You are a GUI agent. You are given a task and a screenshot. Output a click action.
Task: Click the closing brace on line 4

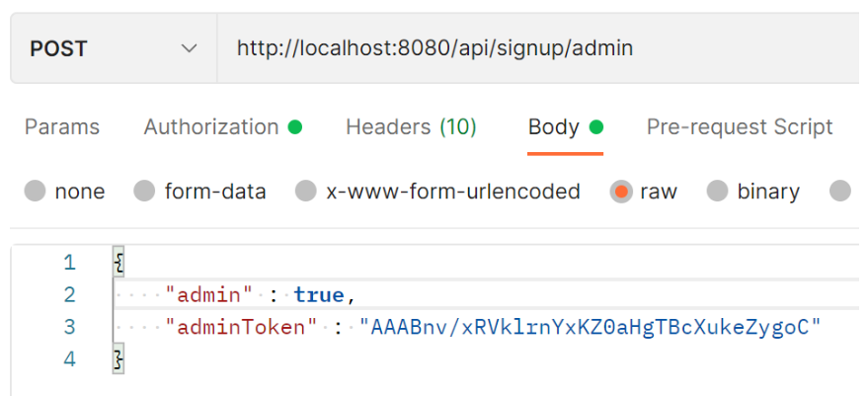click(118, 359)
